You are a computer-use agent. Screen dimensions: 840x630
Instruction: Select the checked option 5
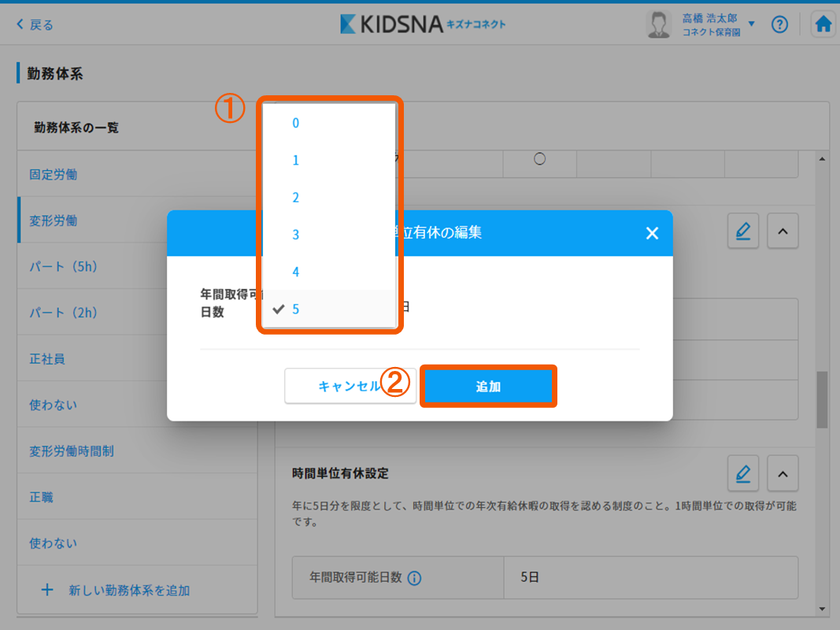click(296, 309)
